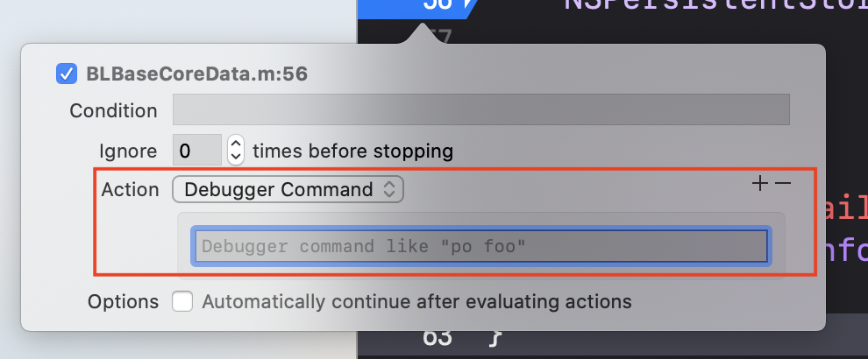Click the chevrons on the Action popup button

click(389, 190)
